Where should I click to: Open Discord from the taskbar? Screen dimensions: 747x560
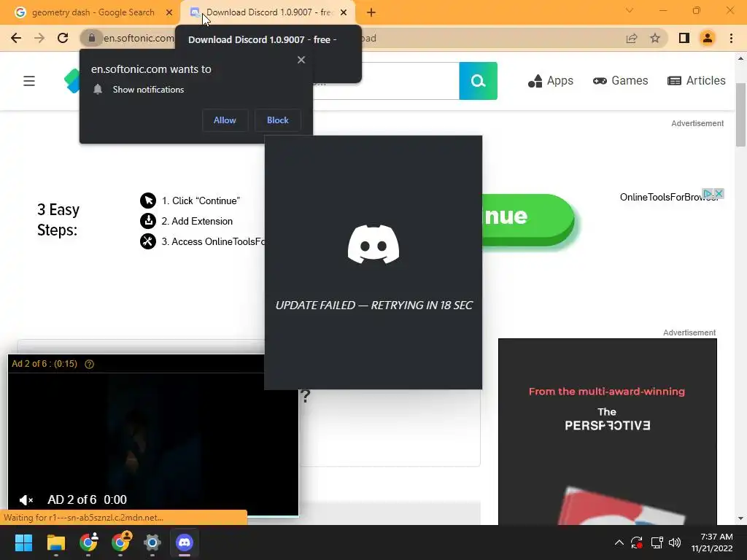(x=185, y=542)
